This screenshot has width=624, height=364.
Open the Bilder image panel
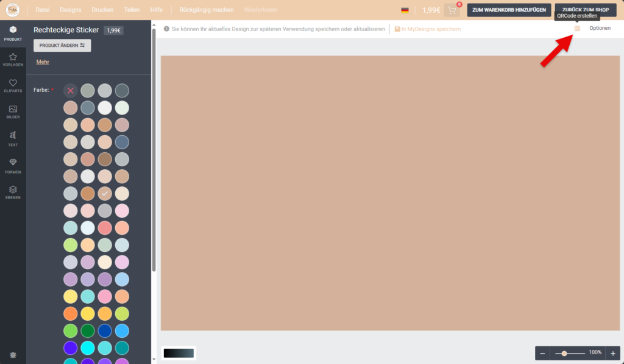(x=13, y=111)
